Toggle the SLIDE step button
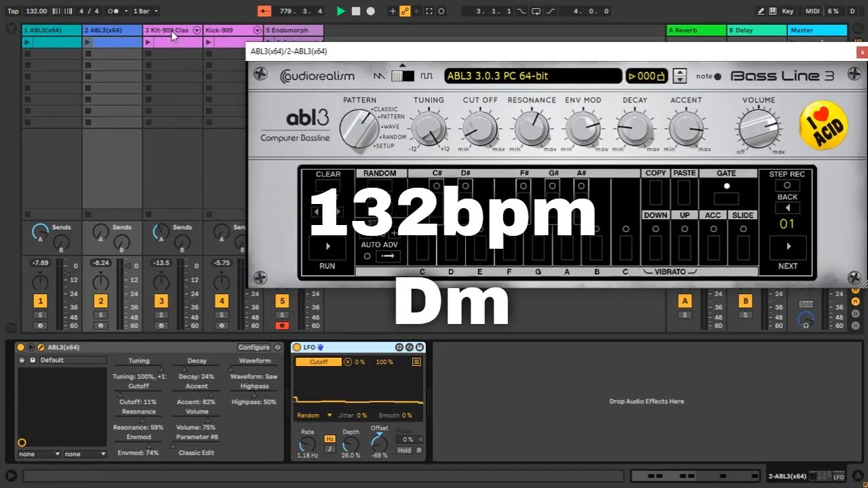The width and height of the screenshot is (868, 488). pyautogui.click(x=743, y=248)
